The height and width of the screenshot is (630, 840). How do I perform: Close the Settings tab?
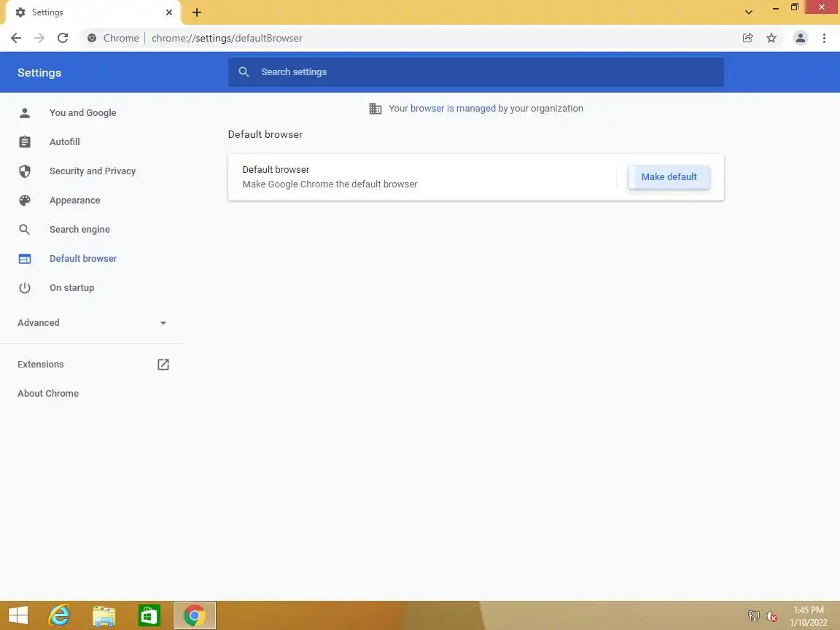coord(169,12)
